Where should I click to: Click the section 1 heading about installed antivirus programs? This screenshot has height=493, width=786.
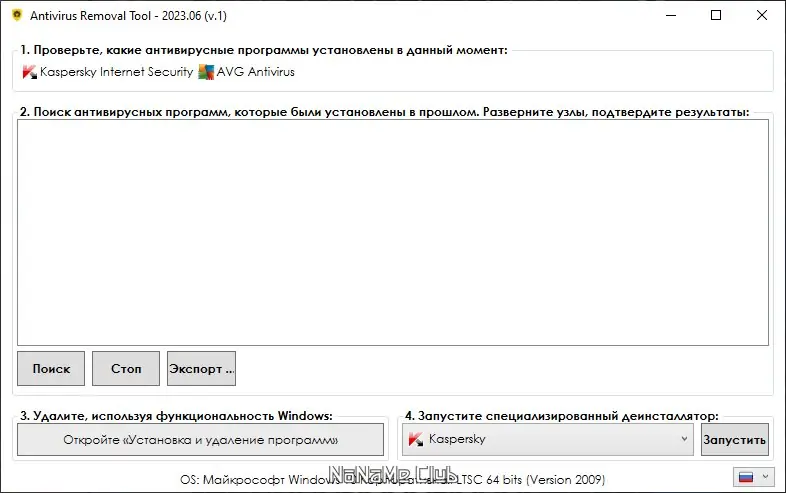coord(264,50)
